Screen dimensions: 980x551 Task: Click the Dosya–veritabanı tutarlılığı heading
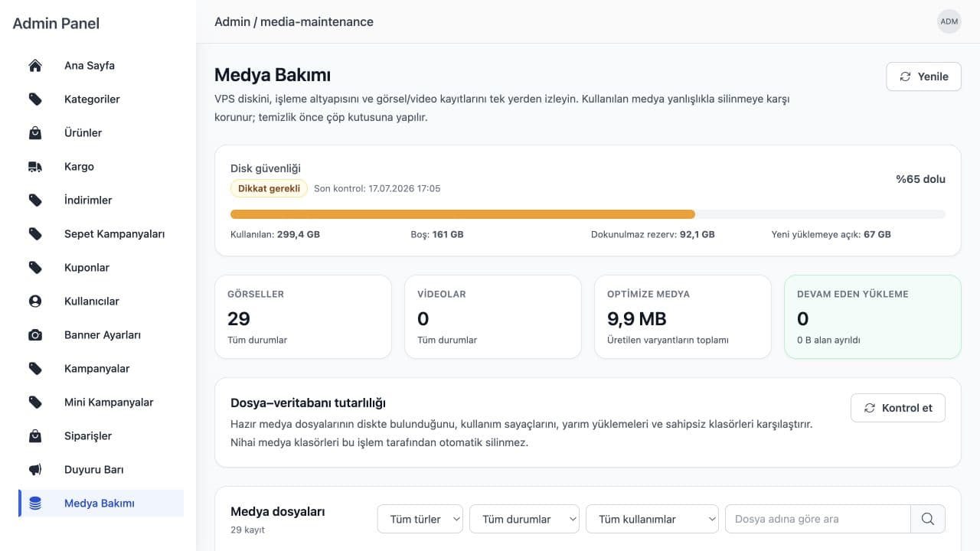(x=308, y=403)
